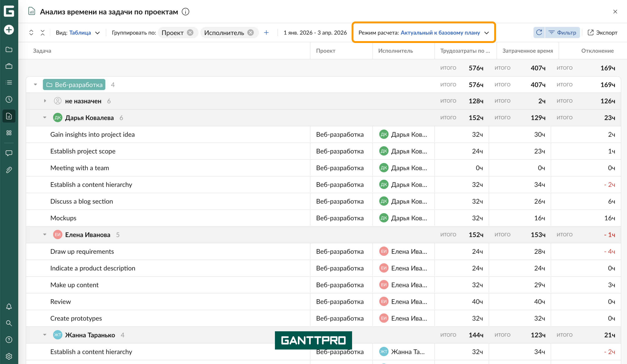Add another grouping with plus button
This screenshot has height=364, width=627.
coord(266,32)
